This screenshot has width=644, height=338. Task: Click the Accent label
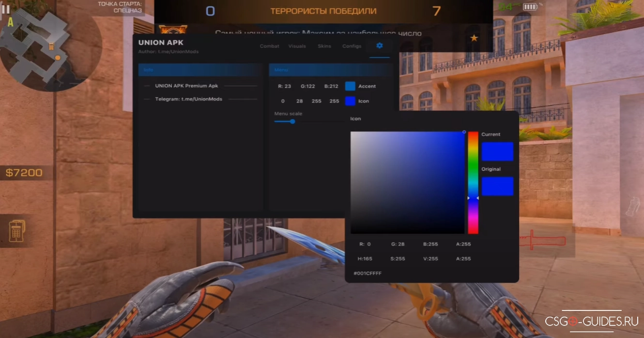pos(367,86)
